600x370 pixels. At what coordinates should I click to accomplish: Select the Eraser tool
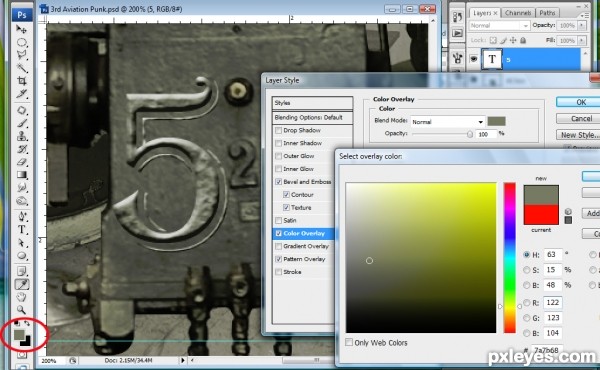[21, 162]
